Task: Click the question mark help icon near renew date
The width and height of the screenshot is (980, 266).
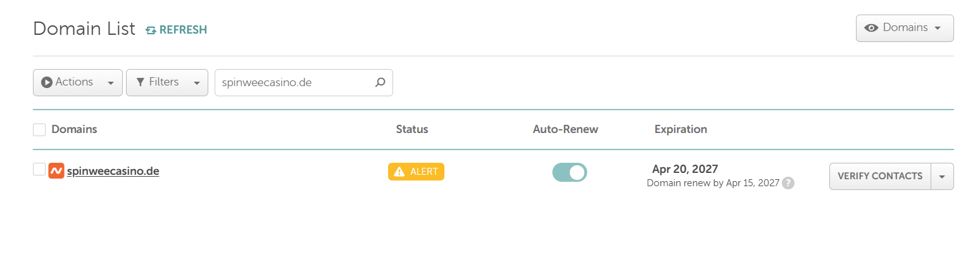Action: [788, 183]
